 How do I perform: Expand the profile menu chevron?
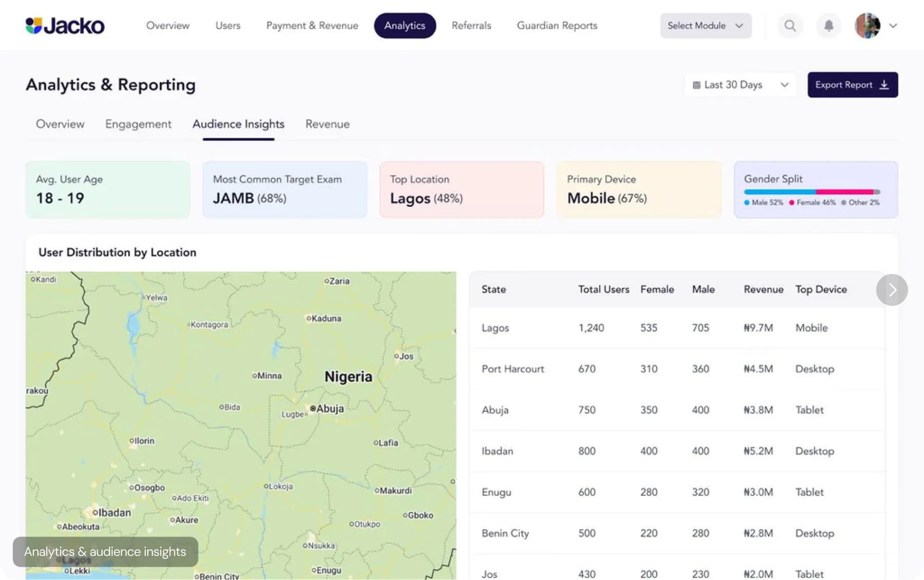[893, 26]
